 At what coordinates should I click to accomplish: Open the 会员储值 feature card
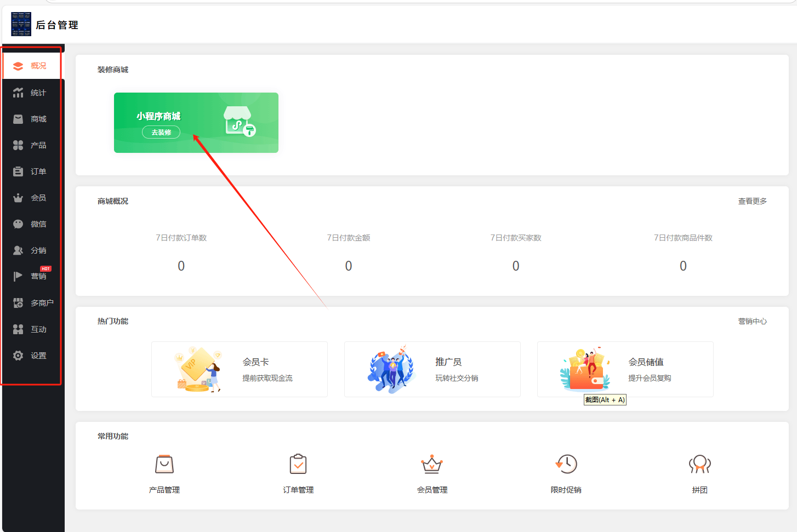(x=625, y=369)
